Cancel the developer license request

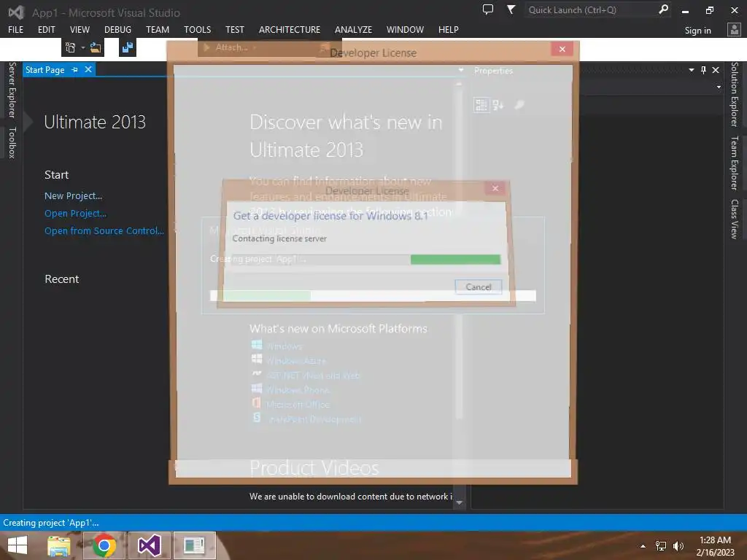479,287
